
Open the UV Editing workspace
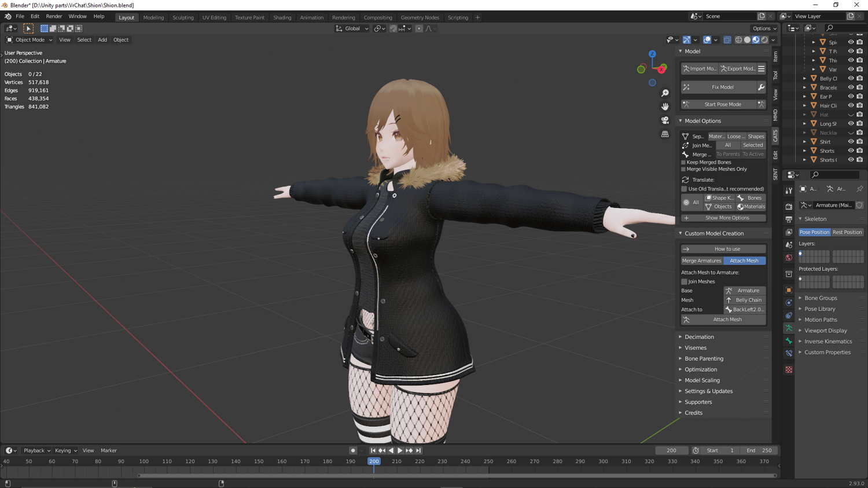click(214, 17)
